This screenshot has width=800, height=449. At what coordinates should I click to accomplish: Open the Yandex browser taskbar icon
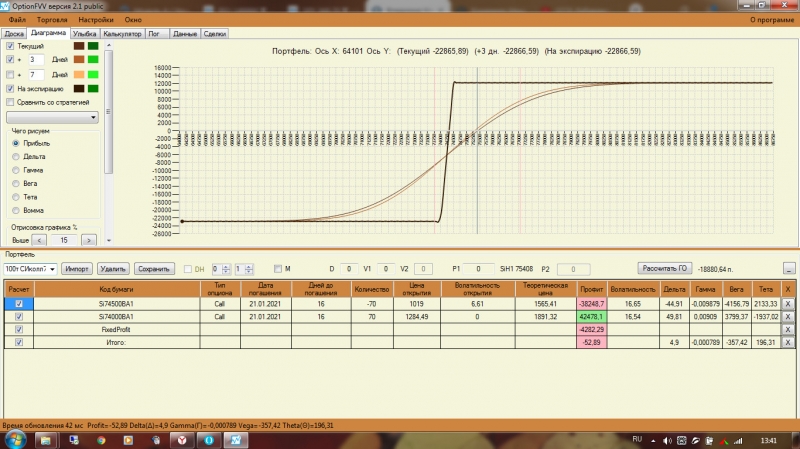(182, 440)
